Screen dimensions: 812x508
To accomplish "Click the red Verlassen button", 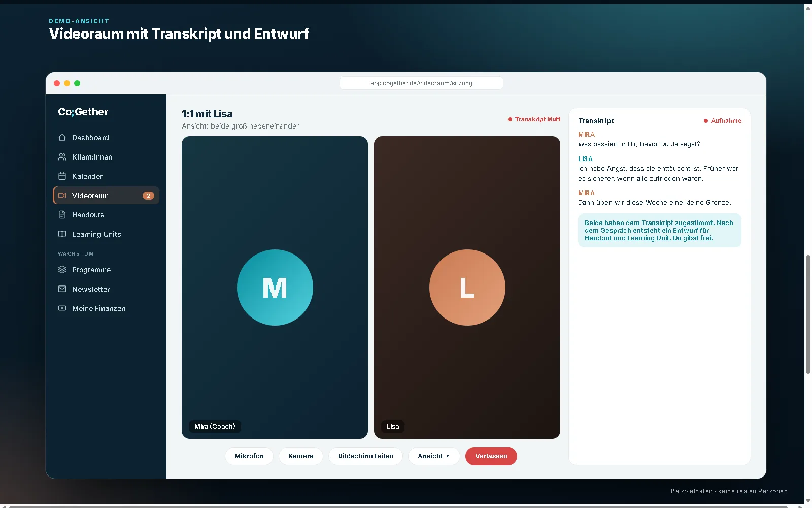I will point(491,456).
